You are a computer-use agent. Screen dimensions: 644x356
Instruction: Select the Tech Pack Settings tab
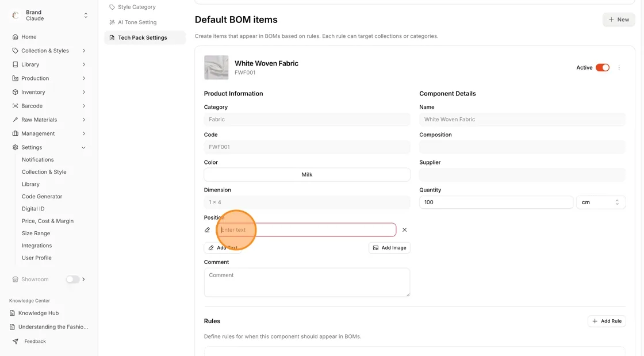pyautogui.click(x=145, y=37)
